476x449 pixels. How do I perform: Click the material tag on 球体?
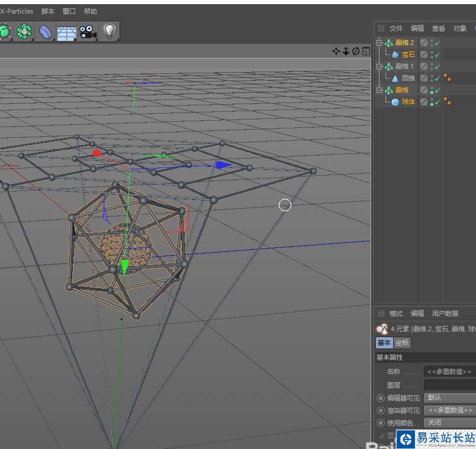(448, 102)
